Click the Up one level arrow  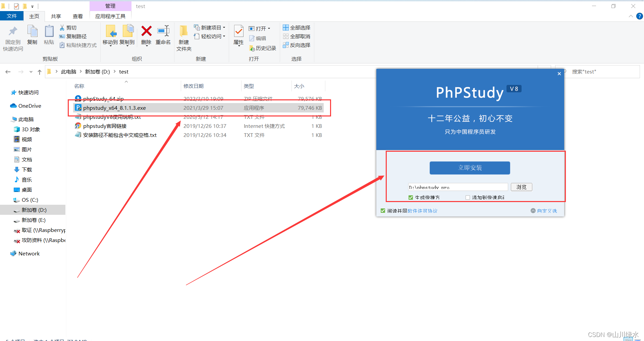click(x=40, y=72)
